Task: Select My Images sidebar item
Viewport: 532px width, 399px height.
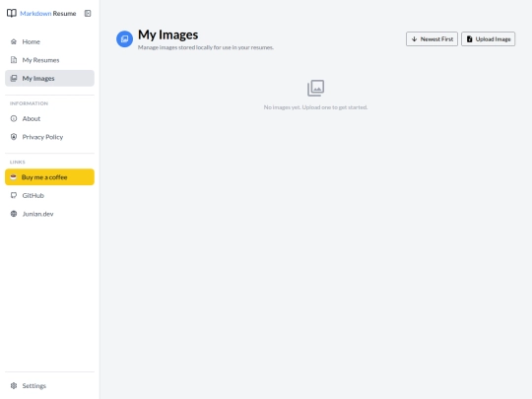Action: point(49,79)
